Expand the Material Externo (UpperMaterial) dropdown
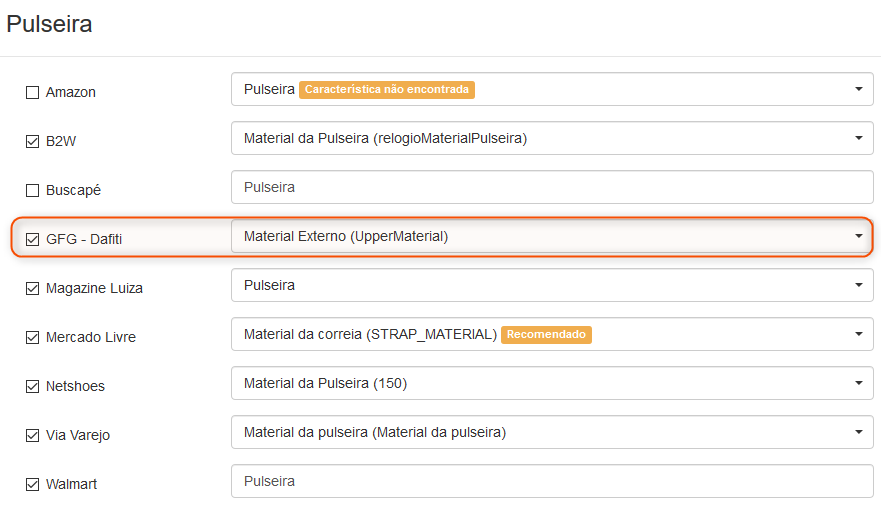This screenshot has width=881, height=521. [x=552, y=236]
